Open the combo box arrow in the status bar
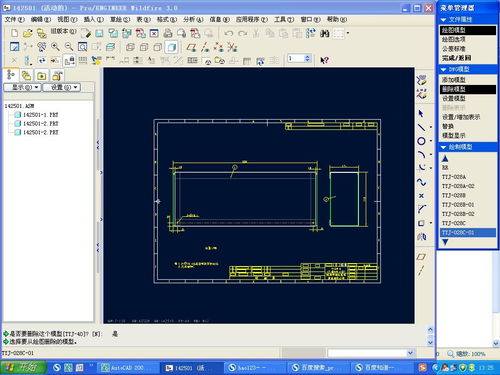 pos(410,353)
